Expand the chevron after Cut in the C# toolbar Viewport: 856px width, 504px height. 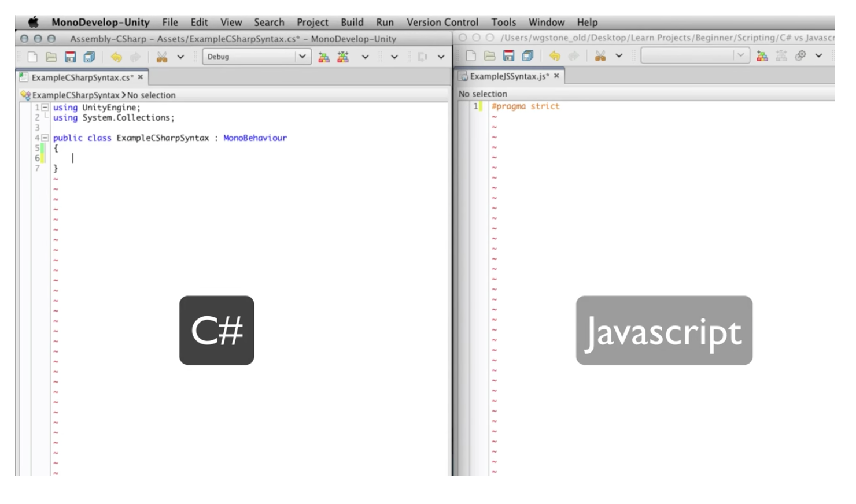click(x=180, y=57)
